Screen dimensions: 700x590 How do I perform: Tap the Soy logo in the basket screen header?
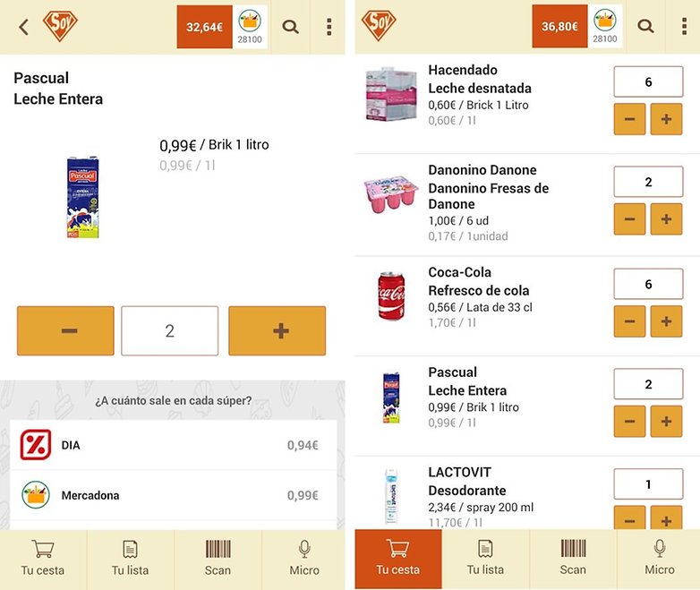378,25
